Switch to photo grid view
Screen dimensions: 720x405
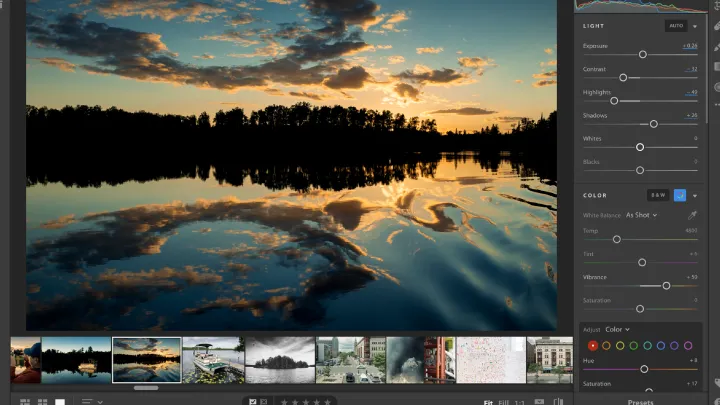(22, 401)
